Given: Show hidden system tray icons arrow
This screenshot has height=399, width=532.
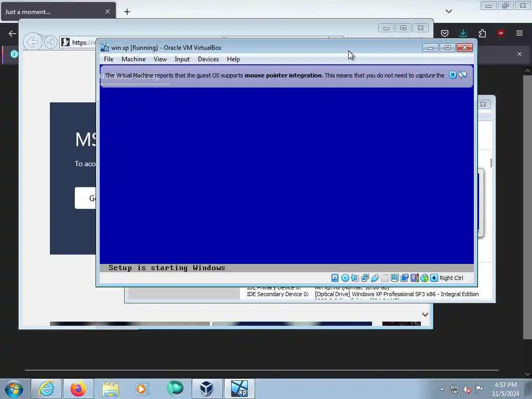Looking at the screenshot, I should click(x=442, y=390).
